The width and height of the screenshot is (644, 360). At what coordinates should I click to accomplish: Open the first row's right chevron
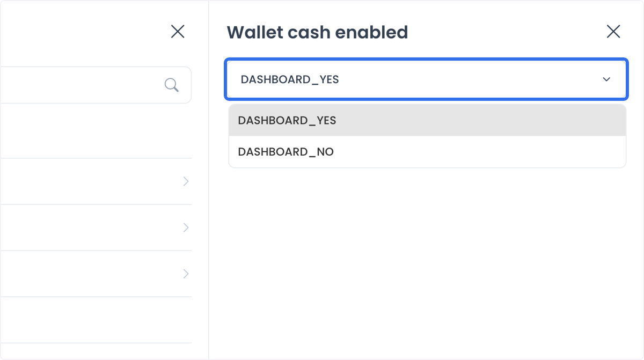pos(186,181)
